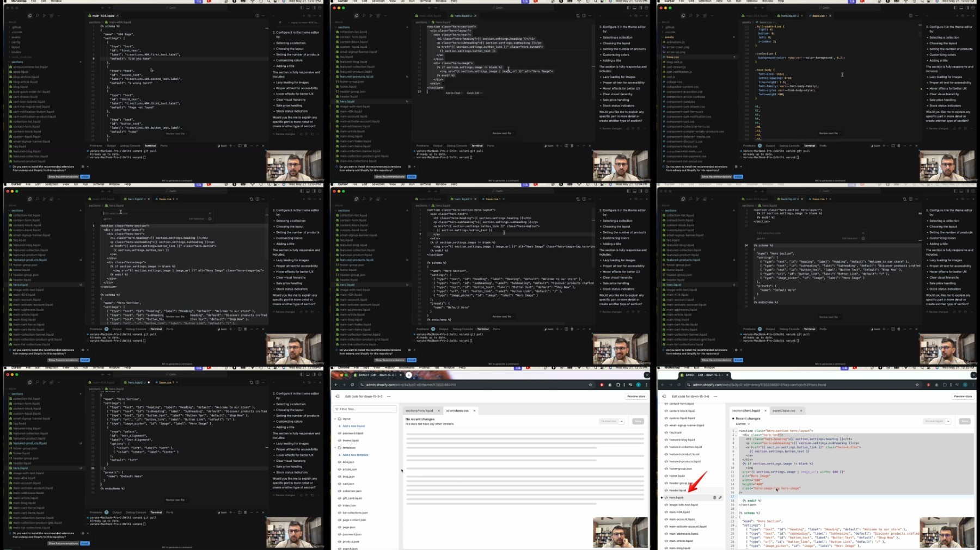Switch to Debug Console tab in top-left frame

click(130, 146)
